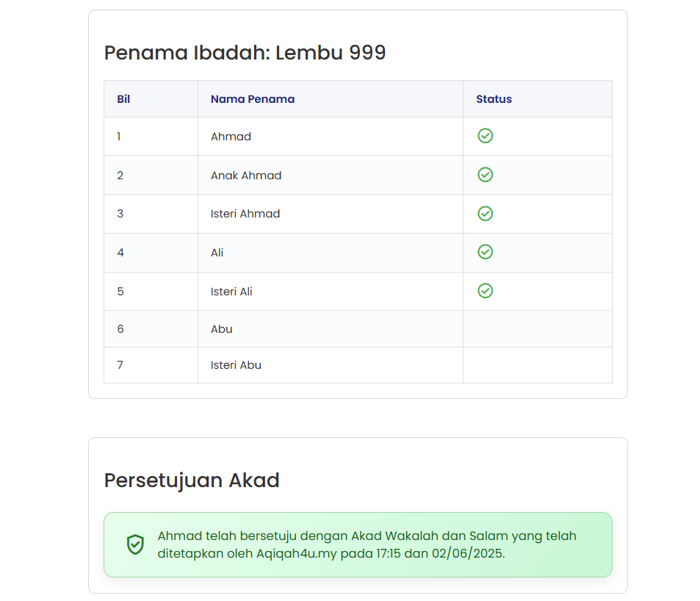Viewport: 700px width, 601px height.
Task: Click the Status column header
Action: [494, 99]
